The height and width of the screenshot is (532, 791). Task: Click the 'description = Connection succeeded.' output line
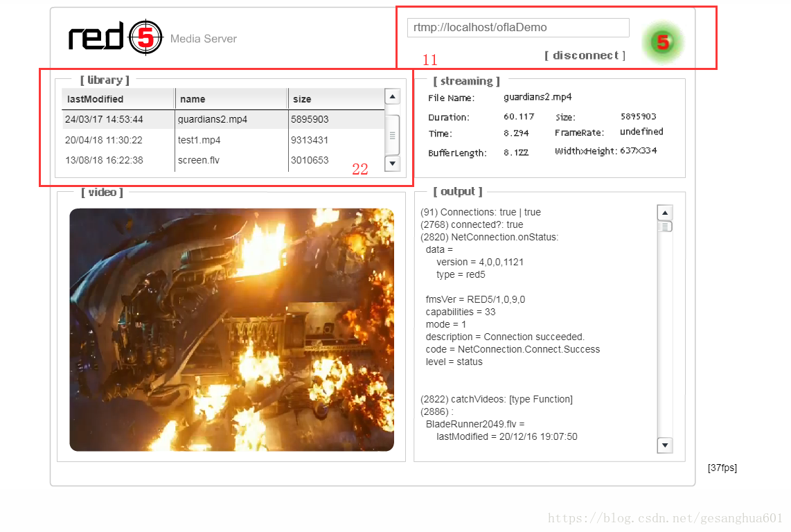click(x=505, y=337)
